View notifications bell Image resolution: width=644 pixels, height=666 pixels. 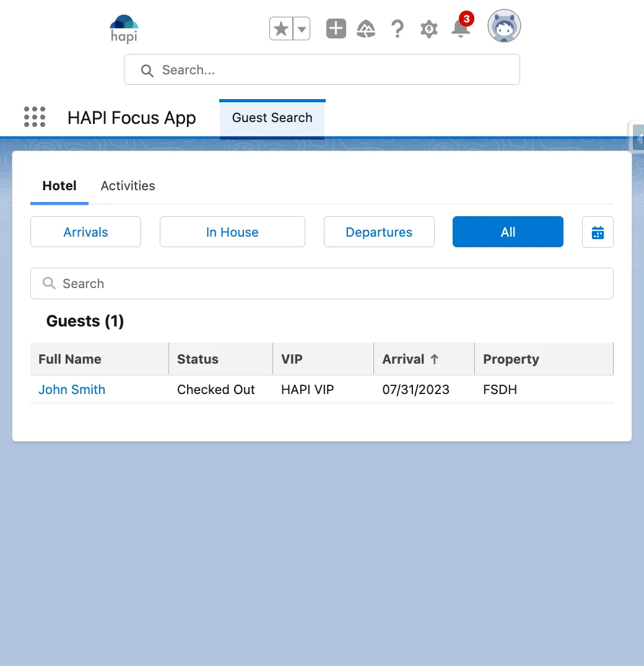coord(461,29)
